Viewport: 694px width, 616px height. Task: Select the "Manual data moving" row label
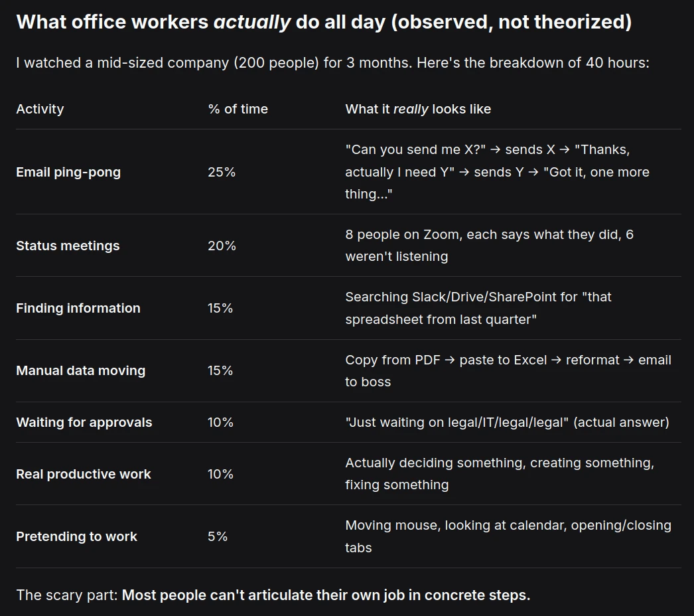(80, 370)
